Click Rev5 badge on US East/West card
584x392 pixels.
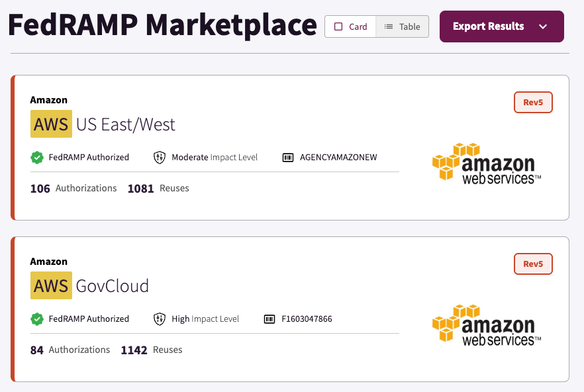coord(533,103)
